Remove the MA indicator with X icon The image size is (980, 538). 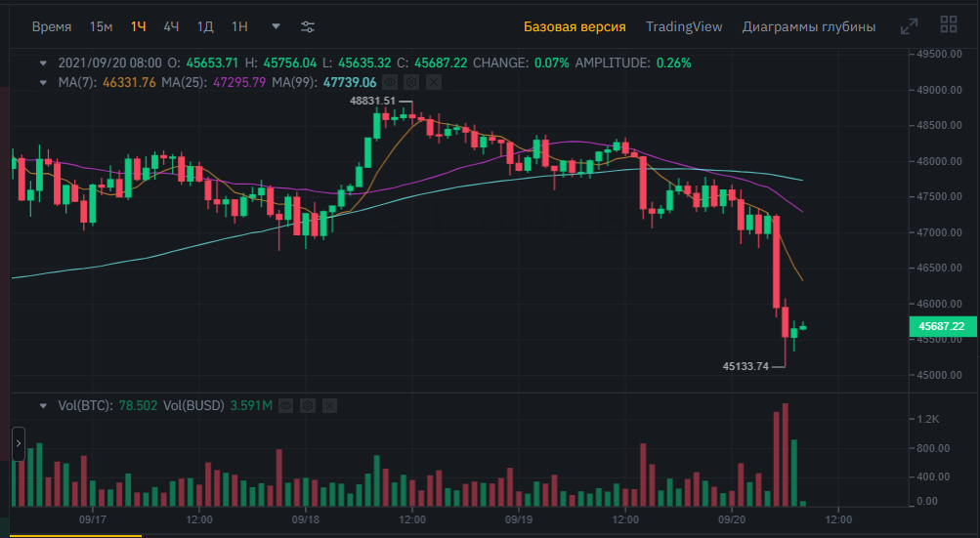(434, 82)
